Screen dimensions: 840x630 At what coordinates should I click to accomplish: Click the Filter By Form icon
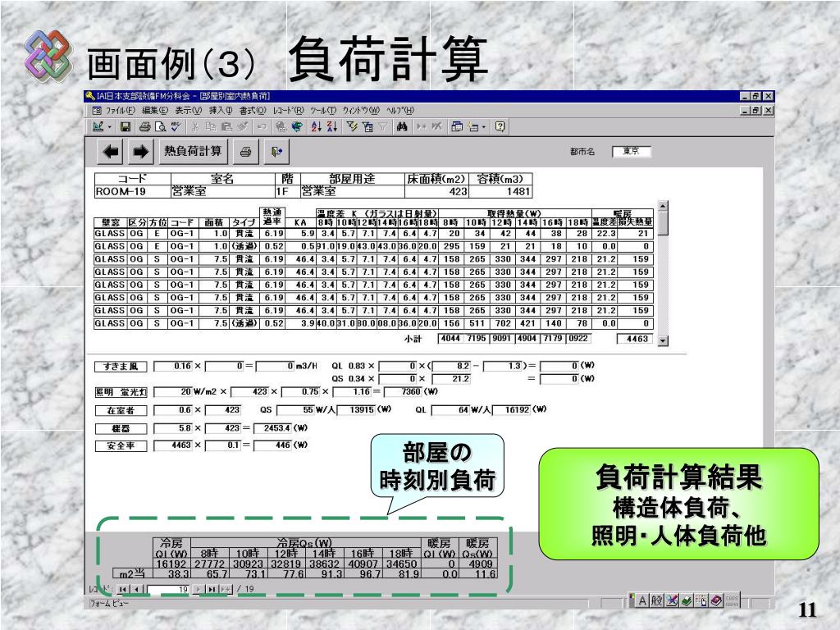[x=367, y=127]
